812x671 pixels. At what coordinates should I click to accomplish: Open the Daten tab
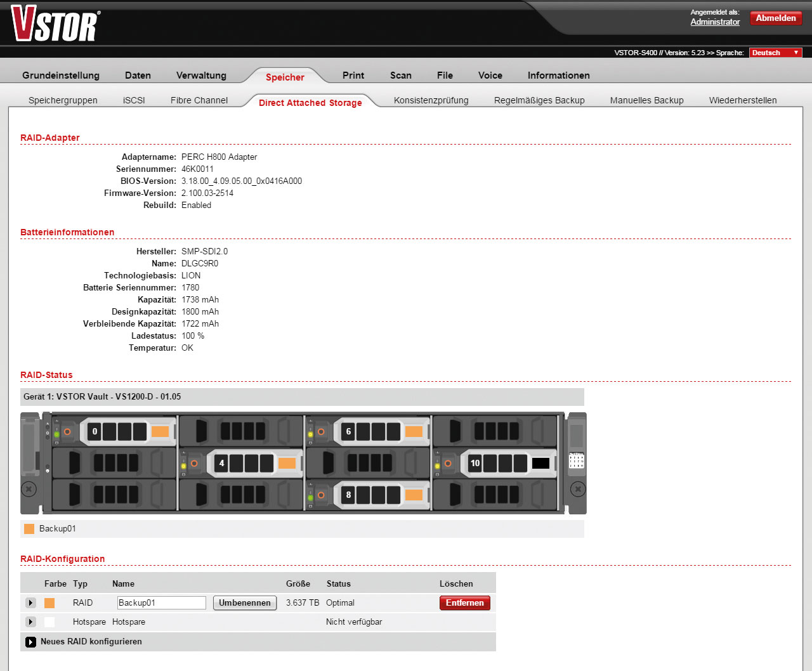[138, 75]
